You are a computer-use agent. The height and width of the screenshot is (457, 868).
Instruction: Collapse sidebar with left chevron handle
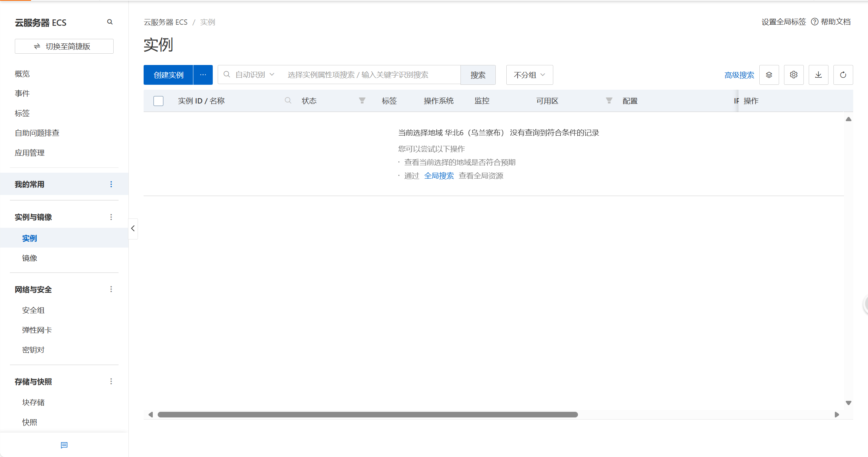[x=133, y=228]
